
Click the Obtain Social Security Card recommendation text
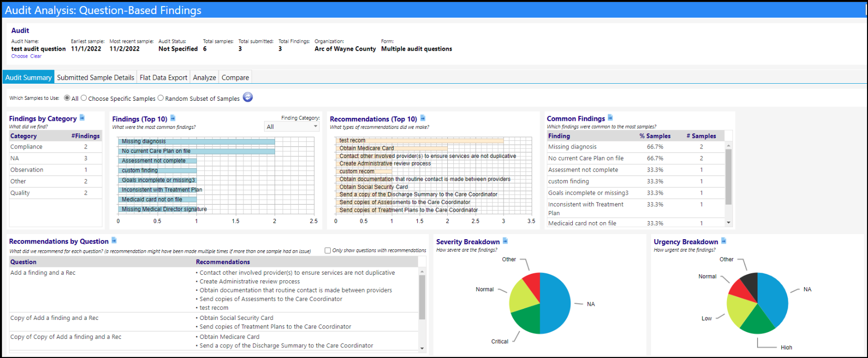[x=236, y=318]
